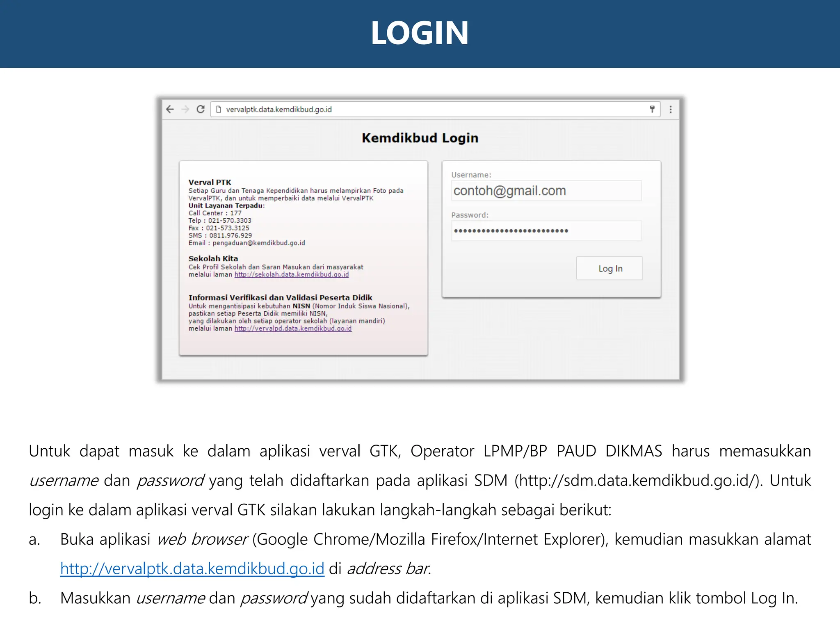Click the Kemdikbud Login heading
Viewport: 840px width, 630px height.
(420, 138)
